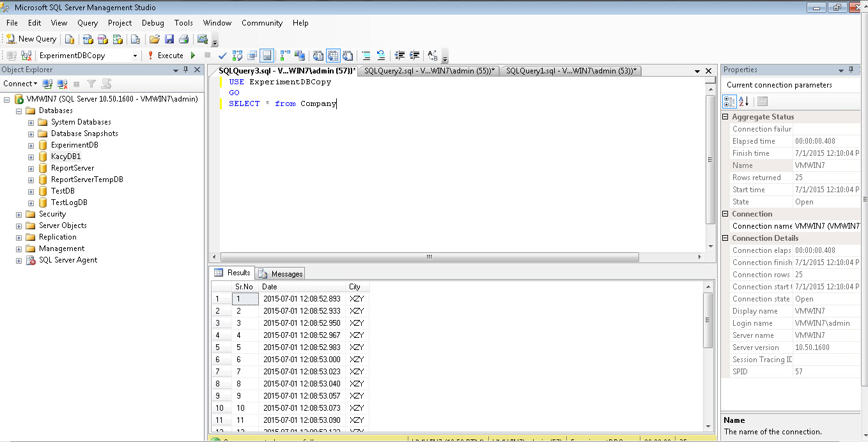Screen dimensions: 868x442
Task: Toggle Include Actual Execution Plan icon
Action: (x=285, y=56)
